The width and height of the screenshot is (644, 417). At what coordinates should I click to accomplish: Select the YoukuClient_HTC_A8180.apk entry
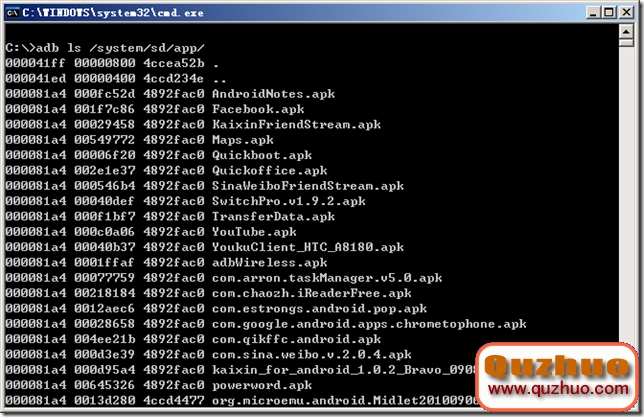(308, 247)
